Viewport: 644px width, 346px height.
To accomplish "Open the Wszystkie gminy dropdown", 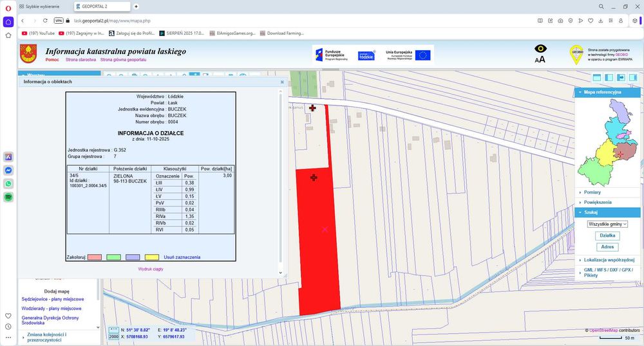I will coord(607,224).
